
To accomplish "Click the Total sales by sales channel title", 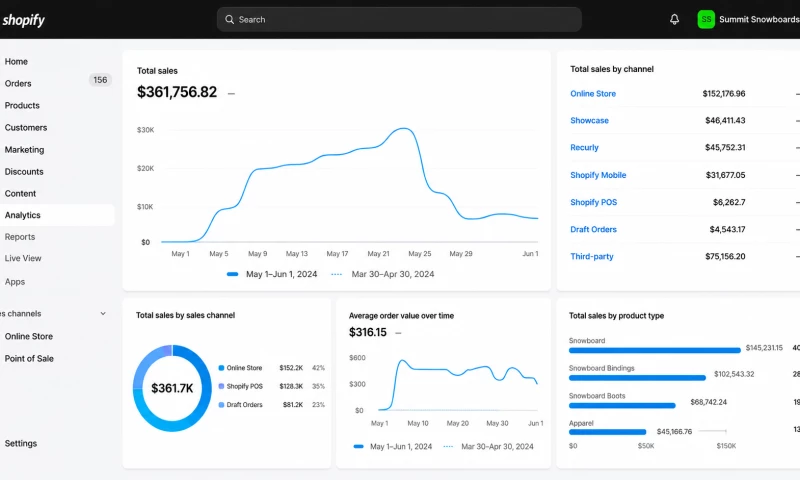I will point(185,315).
